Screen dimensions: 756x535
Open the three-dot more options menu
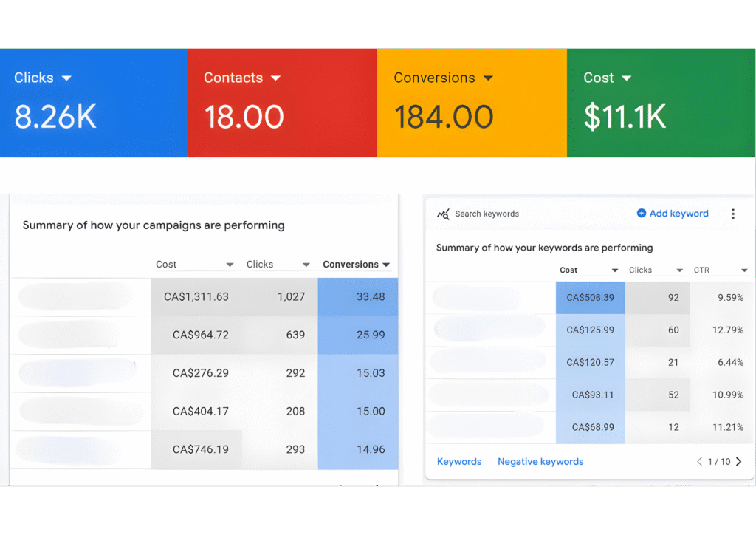pos(732,214)
